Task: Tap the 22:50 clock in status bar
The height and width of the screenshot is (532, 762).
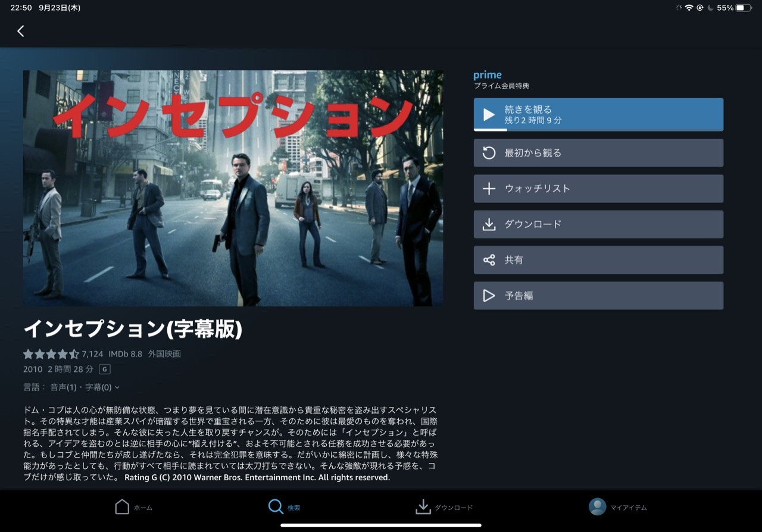Action: point(21,8)
